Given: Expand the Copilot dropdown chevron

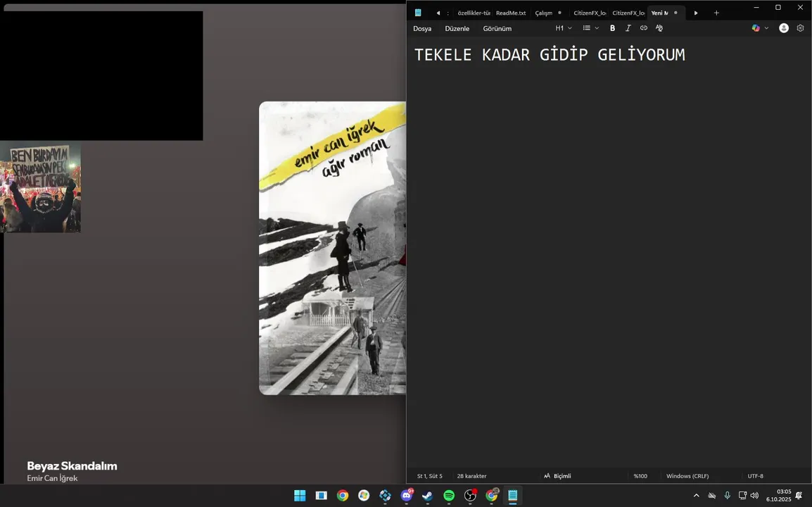Looking at the screenshot, I should click(x=766, y=28).
